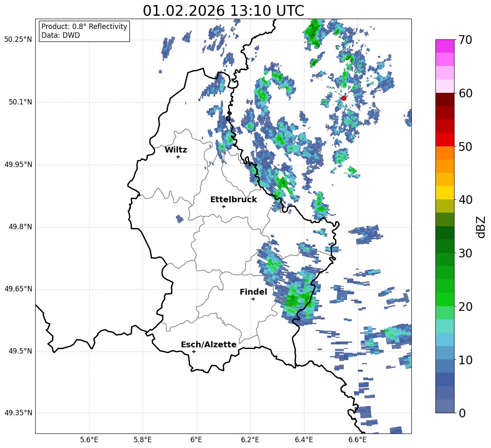491x448 pixels.
Task: Click the 49.95°N latitude label
Action: (x=18, y=165)
